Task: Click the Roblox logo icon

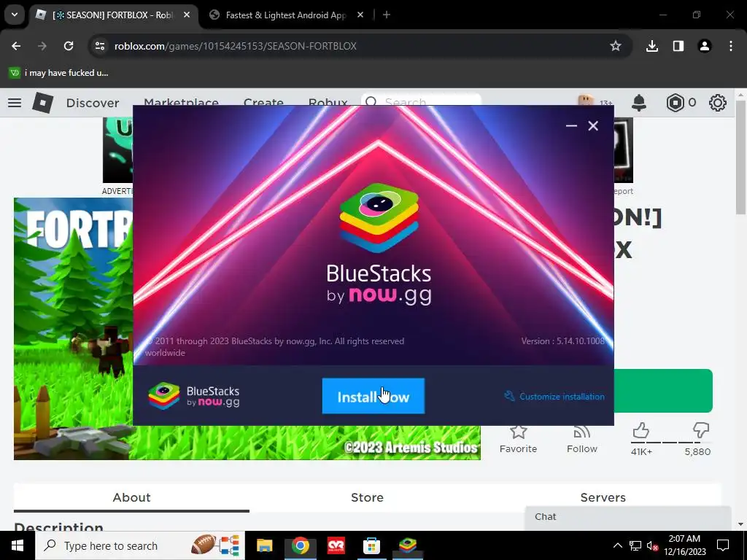Action: (43, 102)
